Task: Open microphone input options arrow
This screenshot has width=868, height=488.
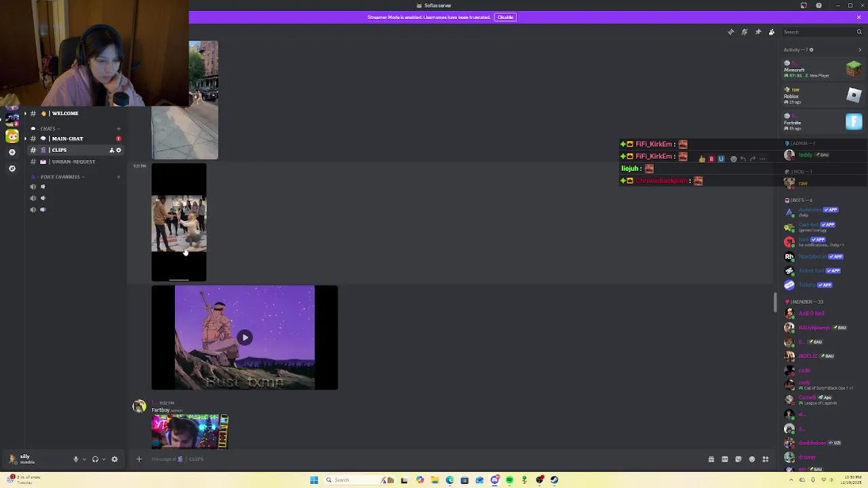Action: (x=84, y=459)
